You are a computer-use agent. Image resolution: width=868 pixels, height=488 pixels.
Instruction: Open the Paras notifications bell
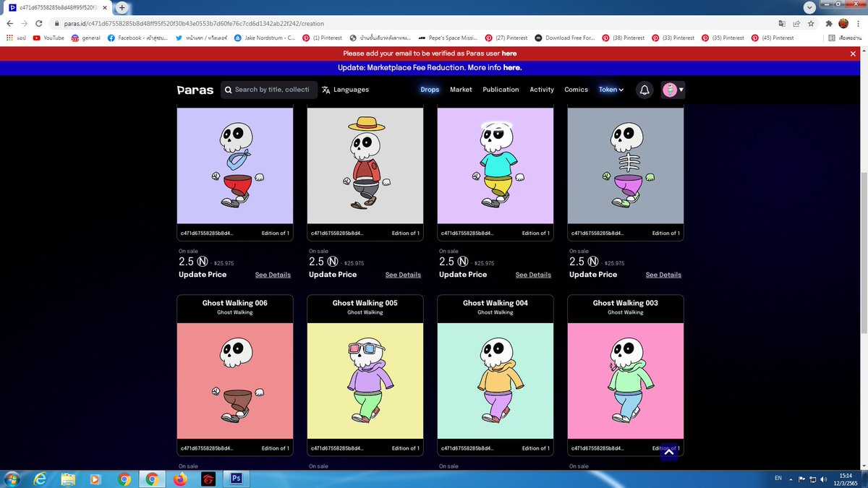click(644, 90)
